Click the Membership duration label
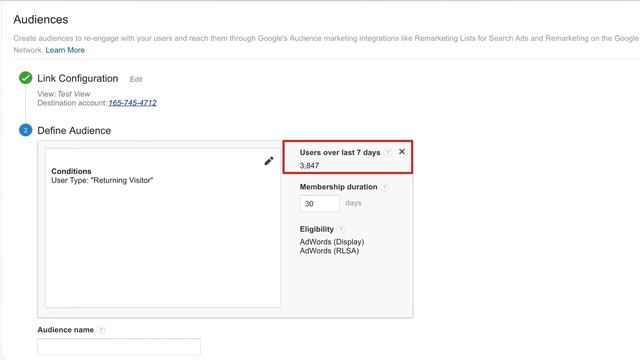The height and width of the screenshot is (360, 640). (x=338, y=187)
